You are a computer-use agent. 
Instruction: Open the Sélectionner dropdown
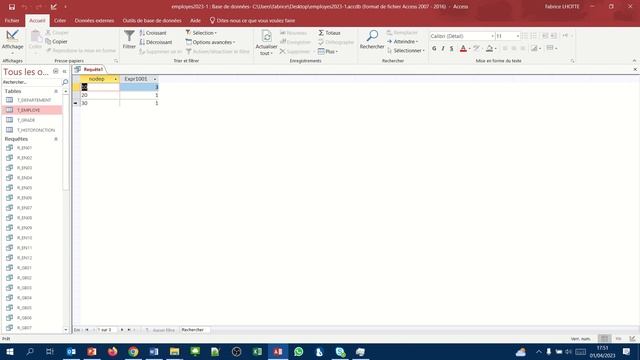pyautogui.click(x=406, y=51)
